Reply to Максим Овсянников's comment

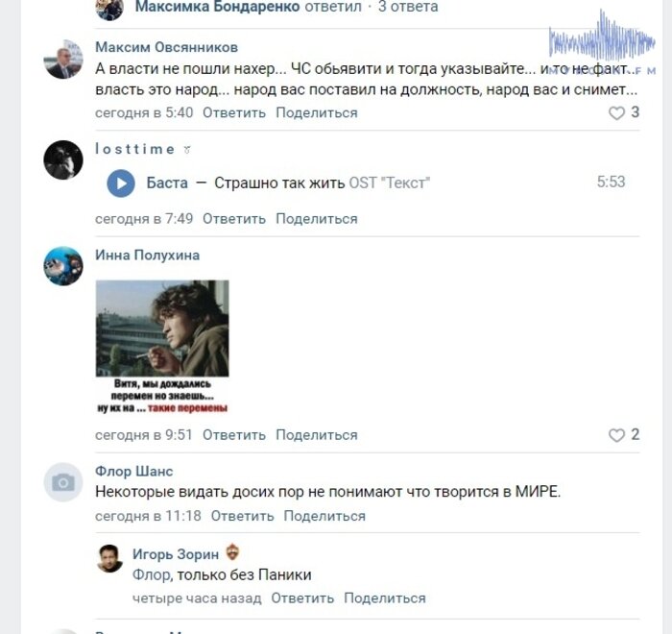pyautogui.click(x=234, y=112)
